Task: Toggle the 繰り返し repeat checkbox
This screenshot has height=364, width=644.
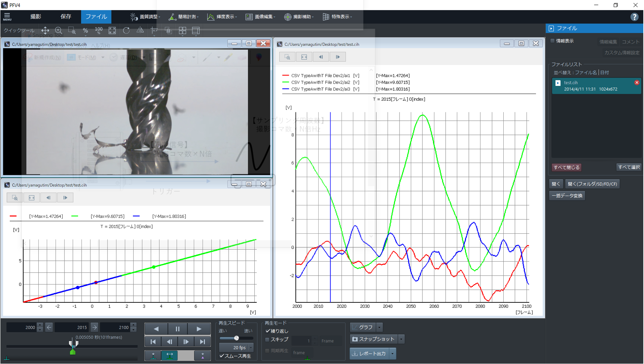Action: point(268,331)
